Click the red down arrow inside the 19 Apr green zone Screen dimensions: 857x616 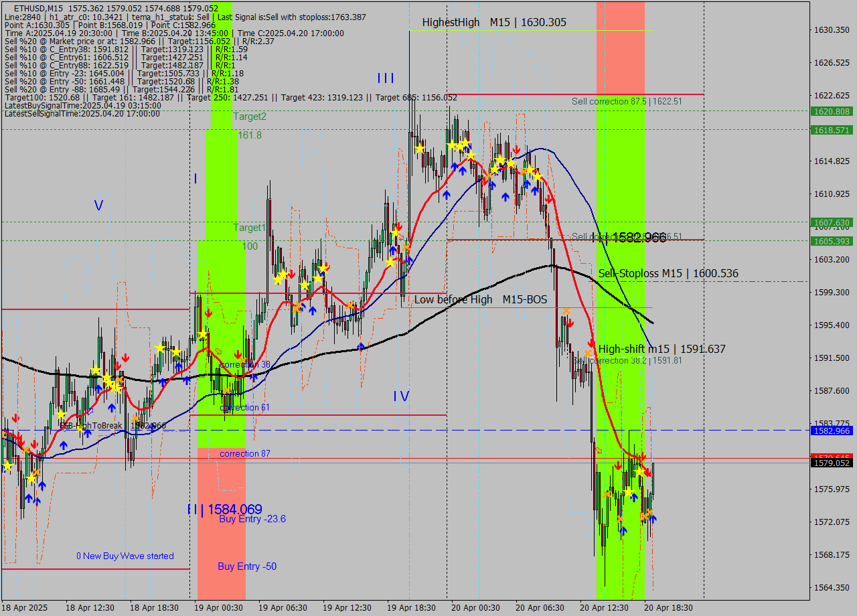209,313
